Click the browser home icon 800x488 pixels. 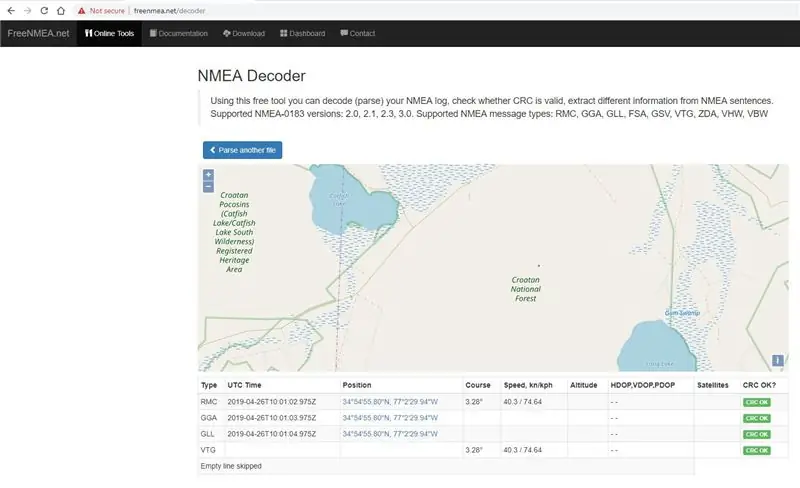pos(61,11)
